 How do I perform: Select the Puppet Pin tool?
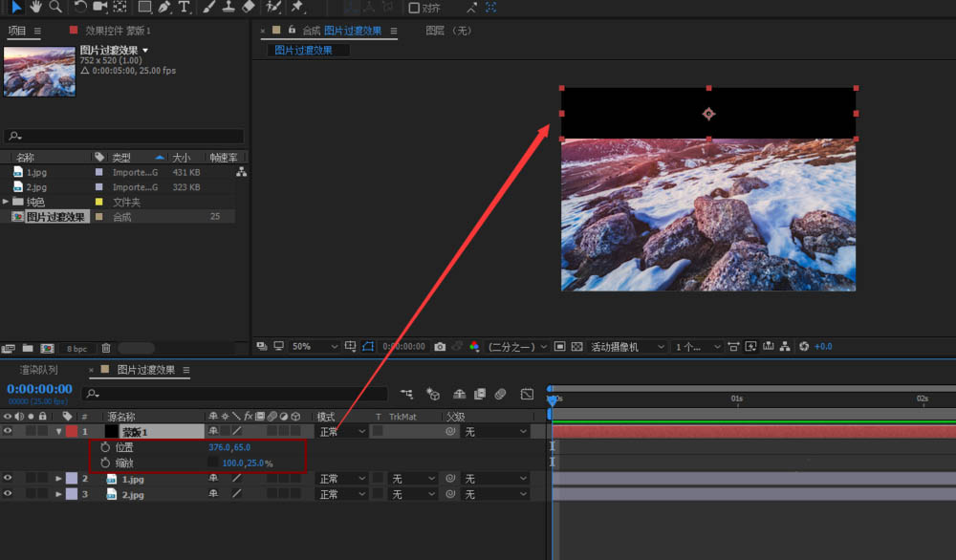[297, 7]
